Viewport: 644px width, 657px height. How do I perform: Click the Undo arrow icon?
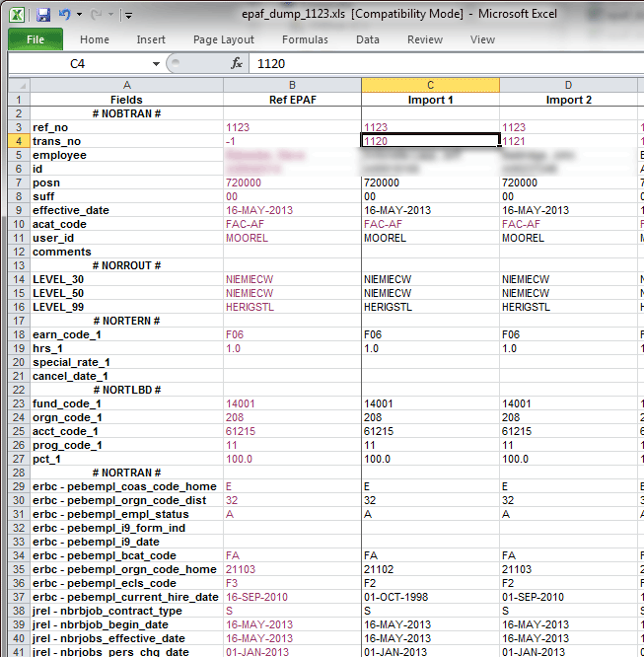65,15
